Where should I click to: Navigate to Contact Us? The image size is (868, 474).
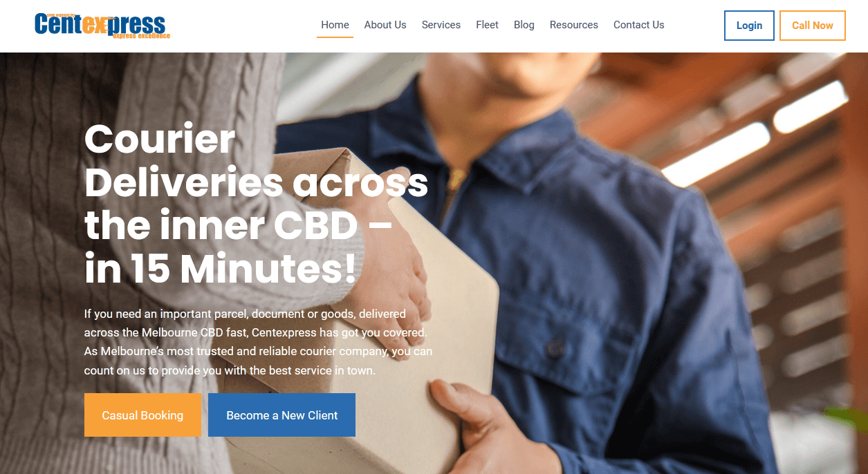click(x=638, y=25)
